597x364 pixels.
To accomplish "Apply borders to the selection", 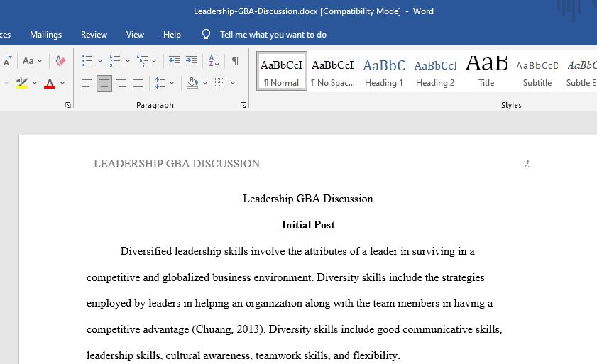I will coord(219,83).
